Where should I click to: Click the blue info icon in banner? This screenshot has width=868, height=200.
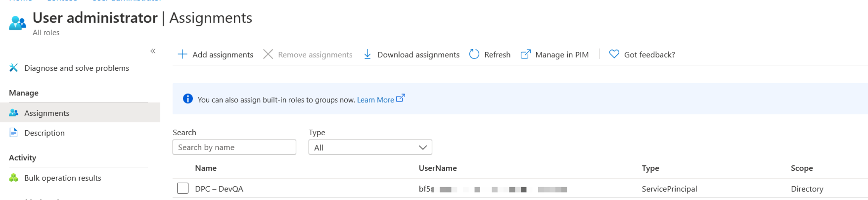tap(188, 99)
